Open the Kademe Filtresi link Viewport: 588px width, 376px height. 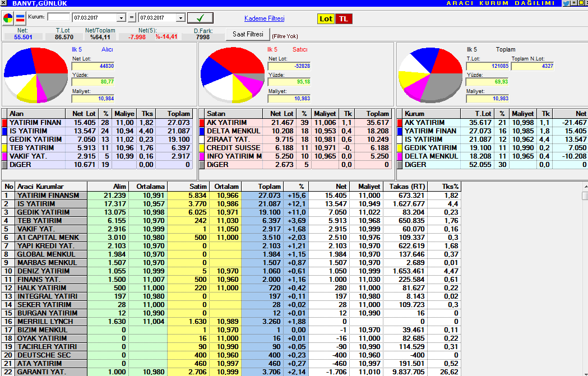[x=265, y=18]
